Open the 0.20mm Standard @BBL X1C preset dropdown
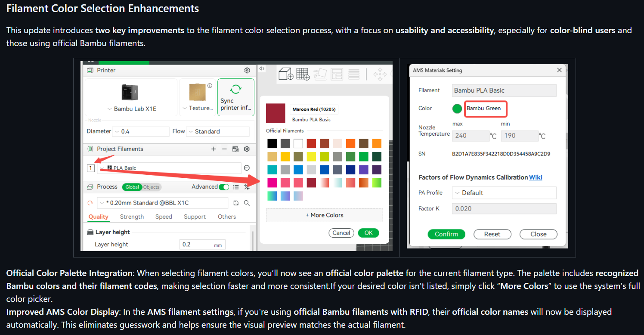This screenshot has height=335, width=644. coord(163,203)
